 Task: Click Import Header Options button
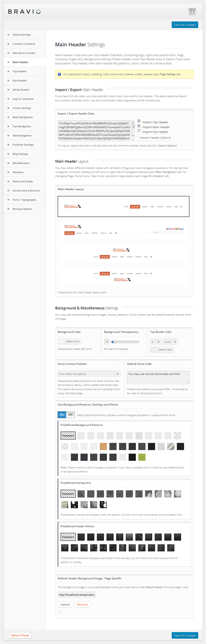[x=155, y=138]
